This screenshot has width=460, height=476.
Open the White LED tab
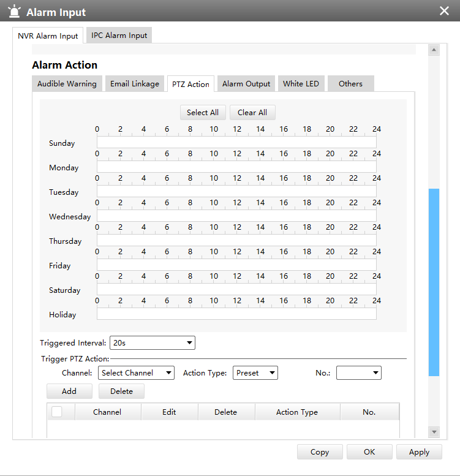[x=301, y=84]
